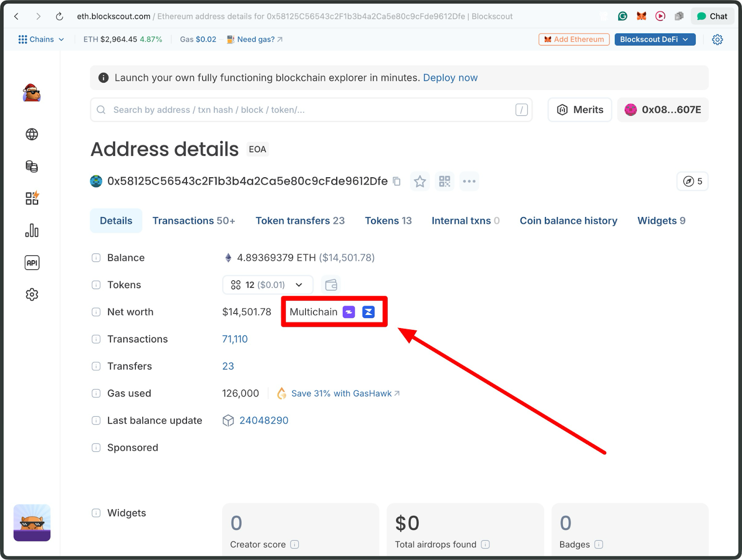Image resolution: width=742 pixels, height=560 pixels.
Task: Open the Zerion multichain portfolio icon
Action: click(x=368, y=312)
